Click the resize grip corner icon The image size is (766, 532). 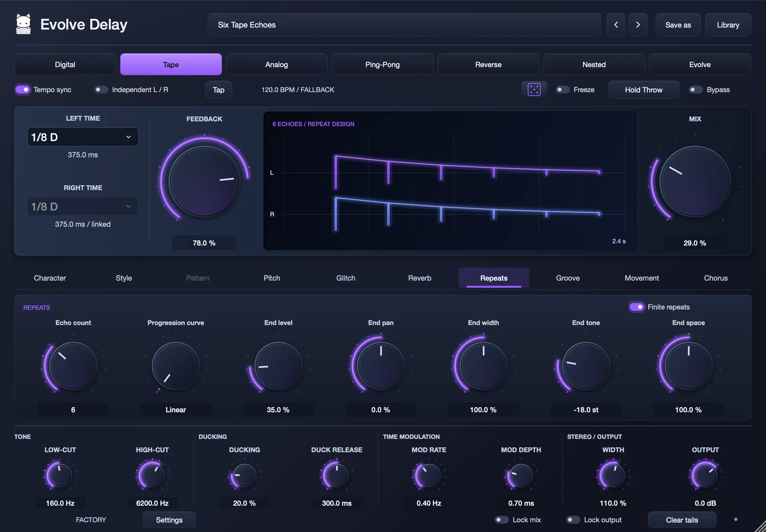[760, 526]
